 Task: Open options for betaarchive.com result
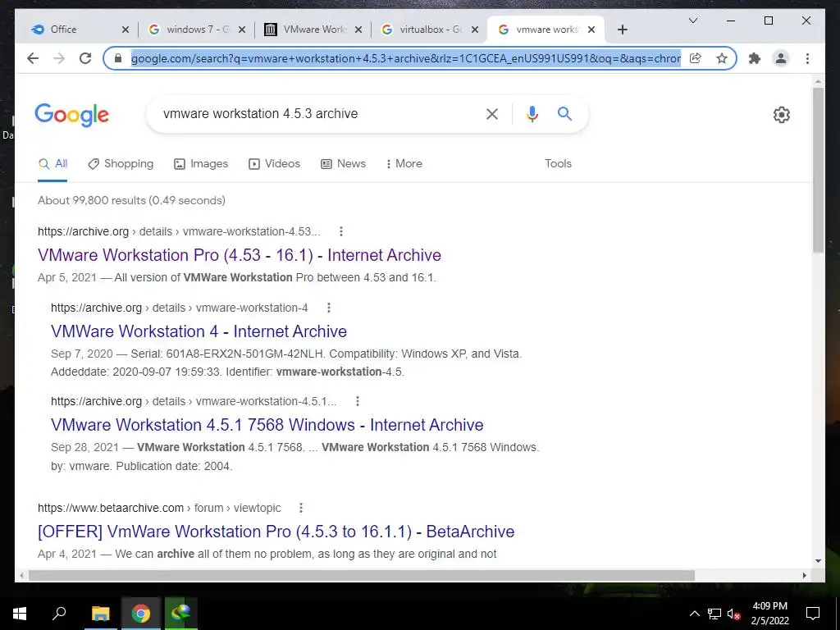[301, 508]
